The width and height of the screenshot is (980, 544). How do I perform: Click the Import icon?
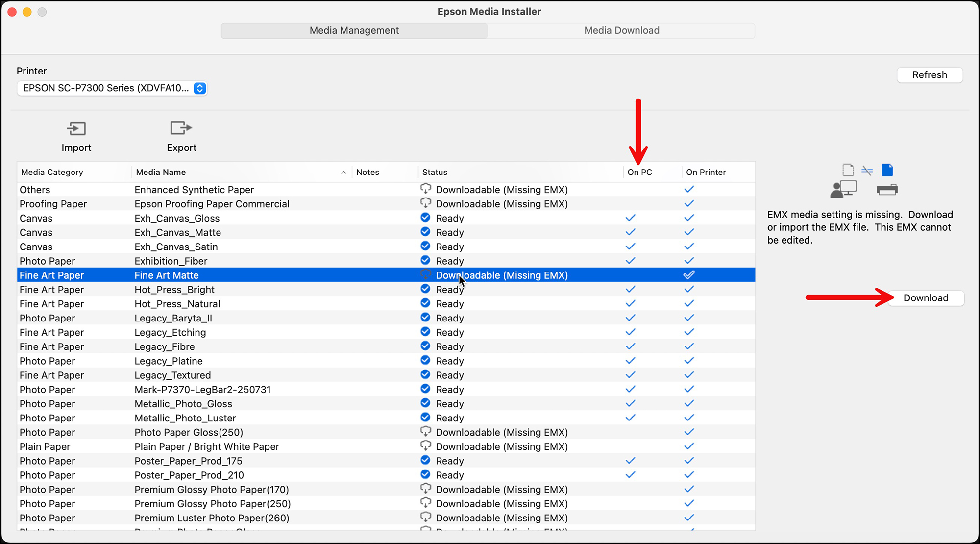(76, 129)
